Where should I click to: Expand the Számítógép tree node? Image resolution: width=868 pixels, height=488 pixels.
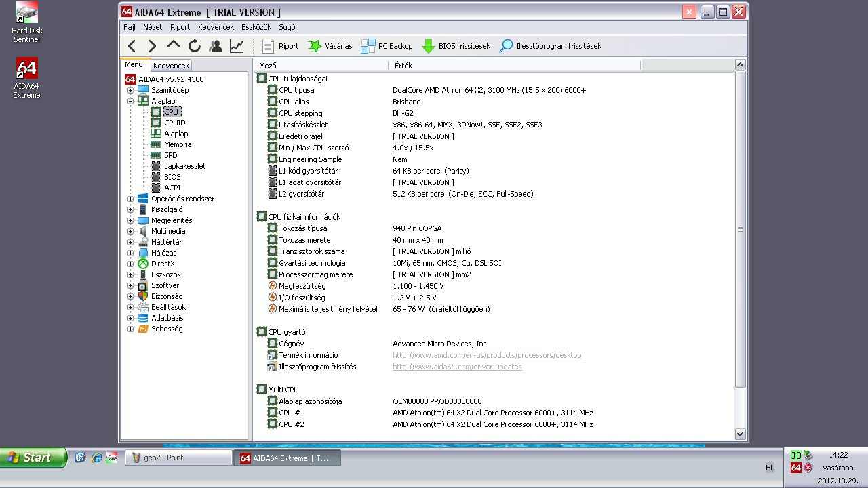pyautogui.click(x=130, y=90)
